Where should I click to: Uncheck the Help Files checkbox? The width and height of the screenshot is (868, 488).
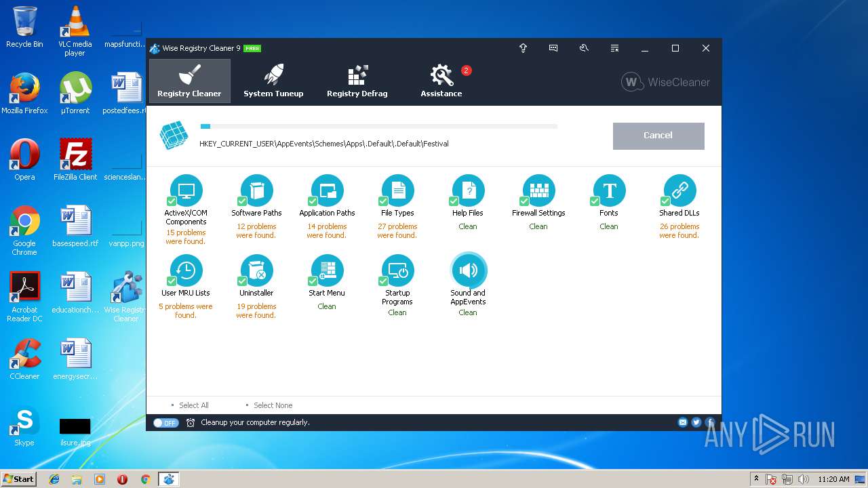[454, 201]
